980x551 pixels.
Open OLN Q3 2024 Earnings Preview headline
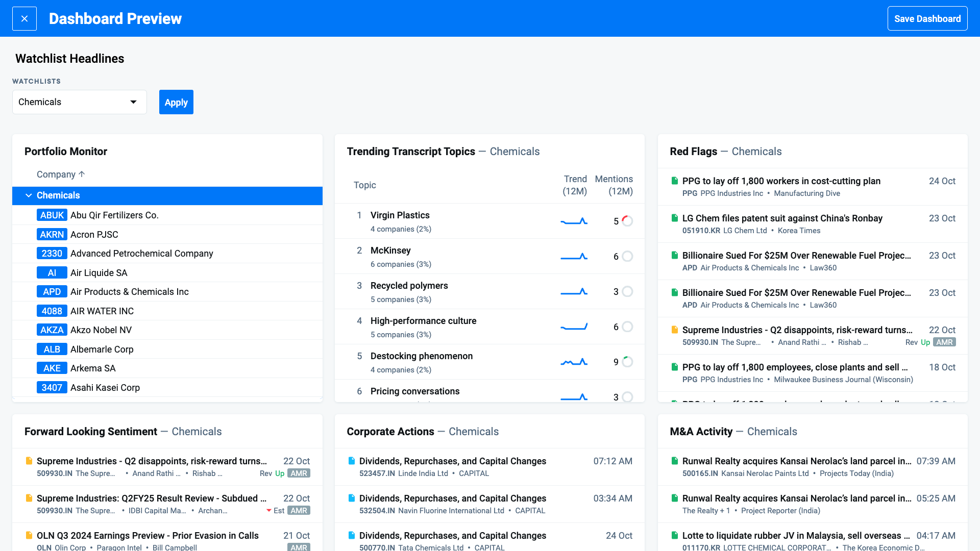point(148,536)
